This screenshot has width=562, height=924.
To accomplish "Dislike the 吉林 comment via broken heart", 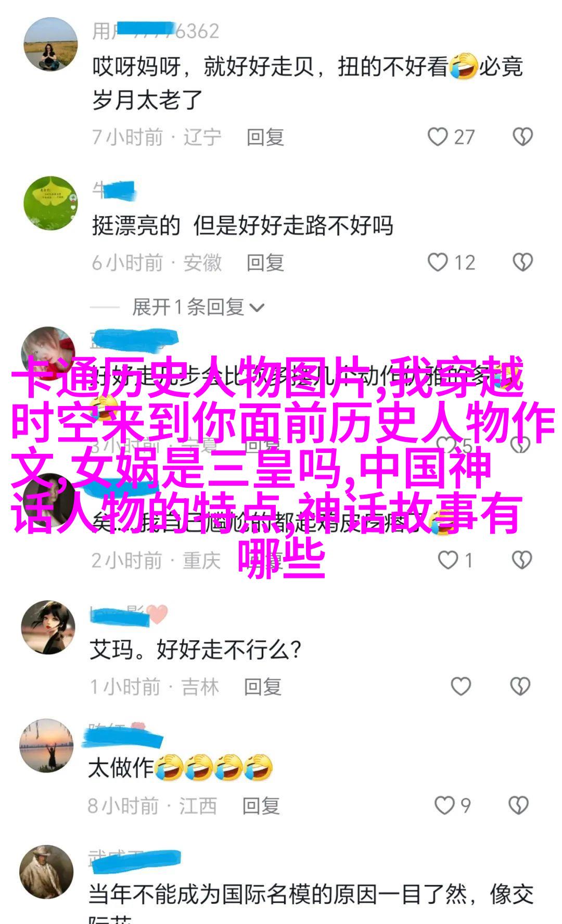I will tap(520, 687).
